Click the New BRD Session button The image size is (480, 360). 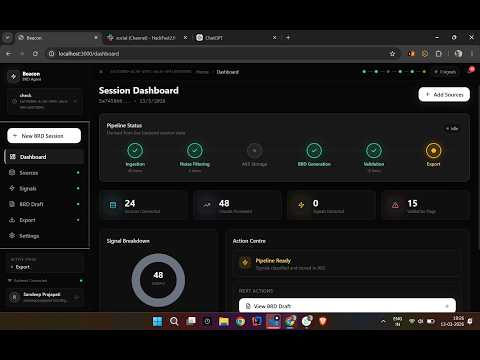pos(44,136)
